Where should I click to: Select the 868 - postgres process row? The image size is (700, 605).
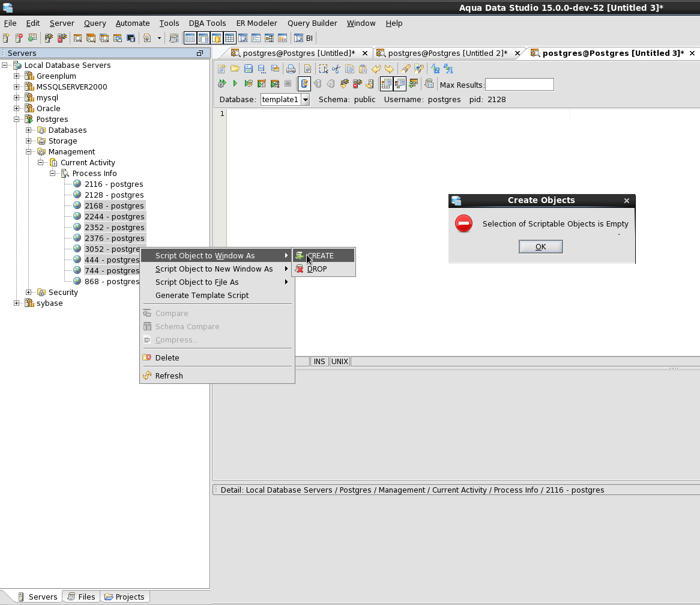tap(112, 282)
